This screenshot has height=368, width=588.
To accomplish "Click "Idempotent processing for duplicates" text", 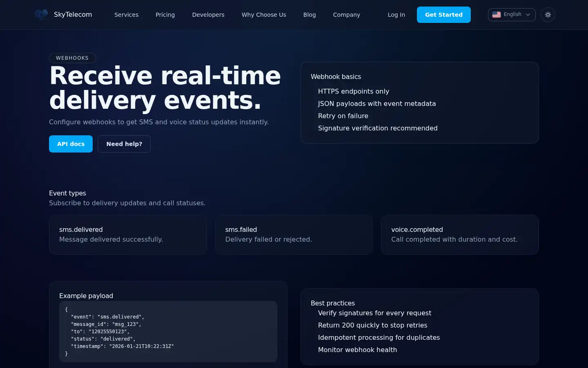I will click(x=379, y=338).
